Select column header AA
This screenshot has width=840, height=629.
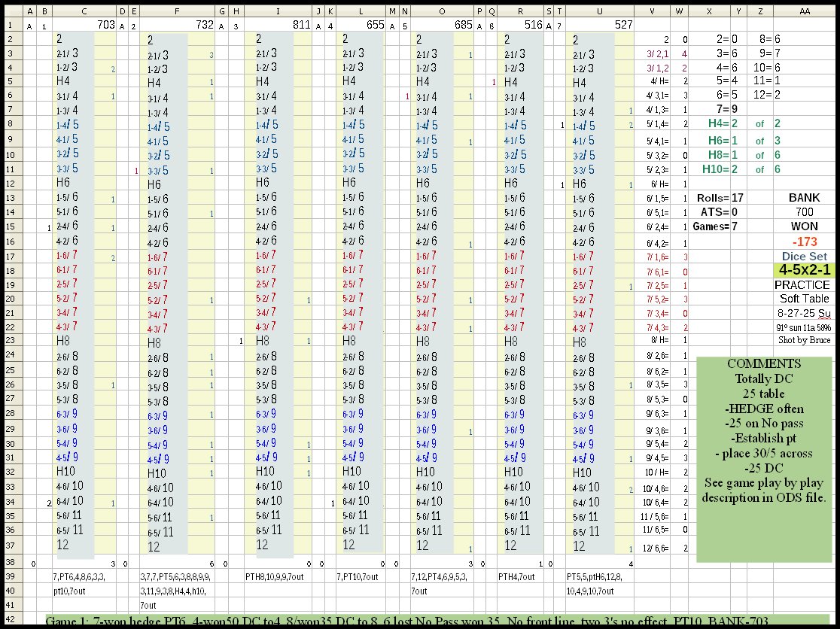[804, 11]
